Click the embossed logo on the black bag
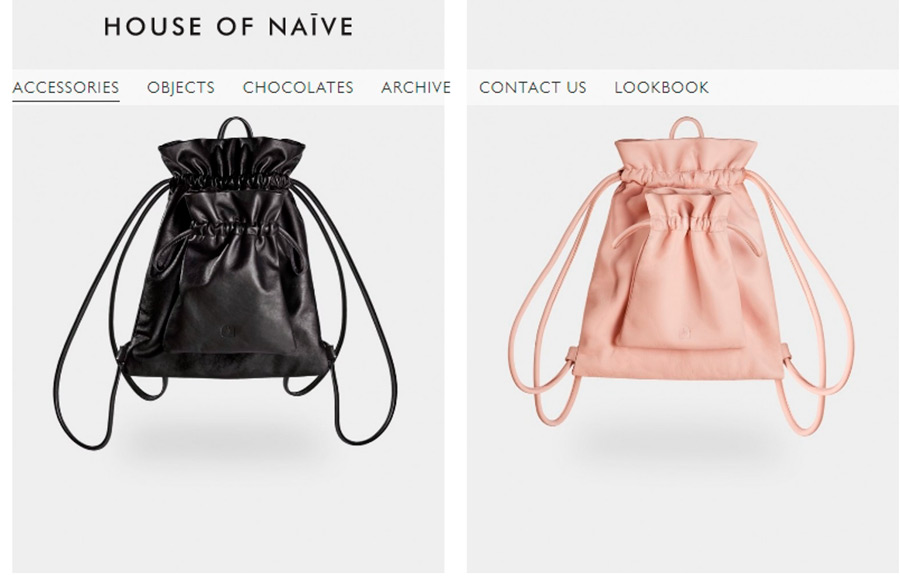Screen dimensions: 900x582 coord(228,332)
